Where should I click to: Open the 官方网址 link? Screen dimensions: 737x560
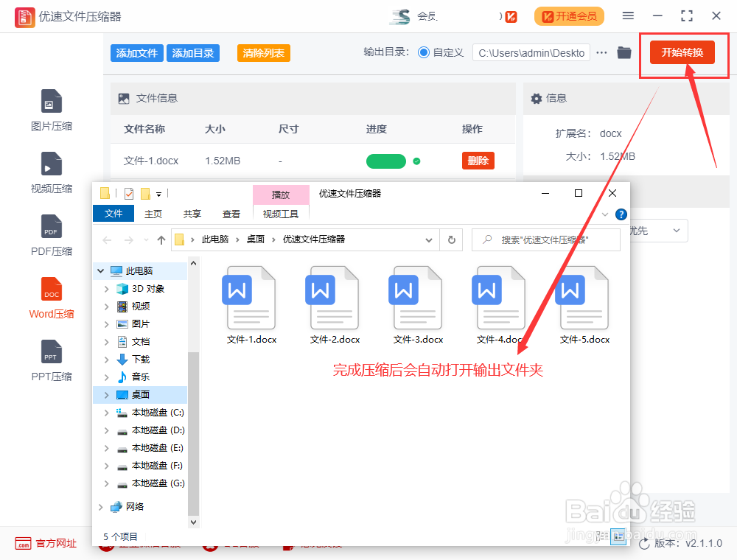pos(56,544)
